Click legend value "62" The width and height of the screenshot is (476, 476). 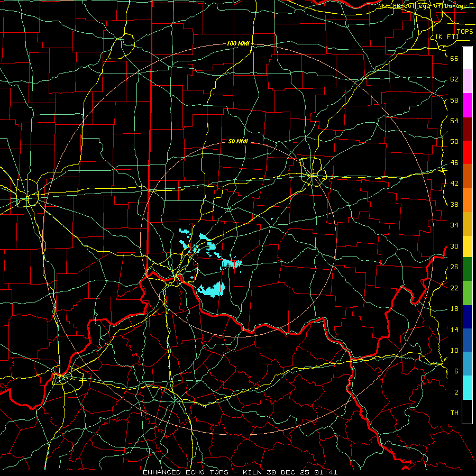click(454, 79)
